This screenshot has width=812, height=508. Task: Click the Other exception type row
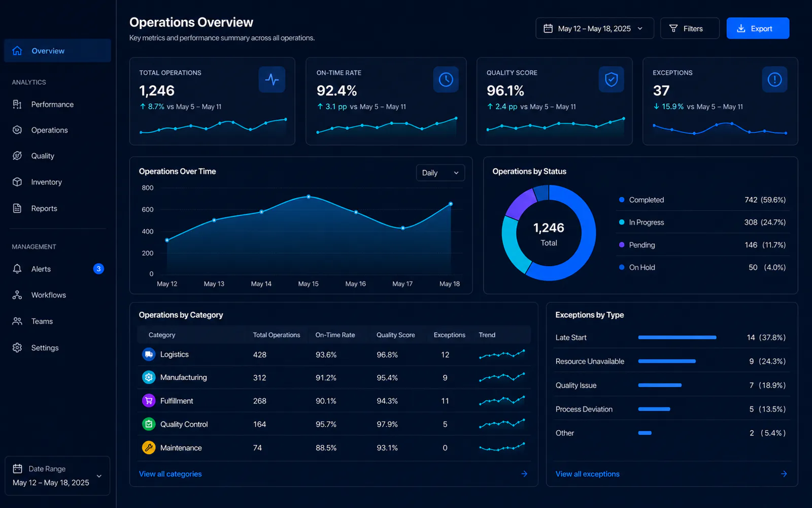point(670,433)
